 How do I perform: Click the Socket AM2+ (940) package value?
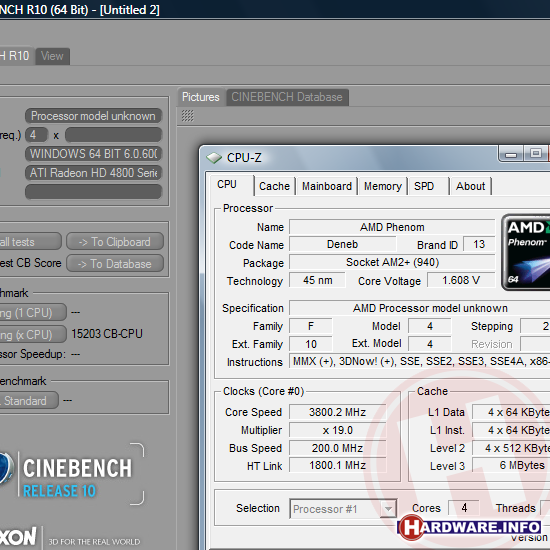point(392,262)
